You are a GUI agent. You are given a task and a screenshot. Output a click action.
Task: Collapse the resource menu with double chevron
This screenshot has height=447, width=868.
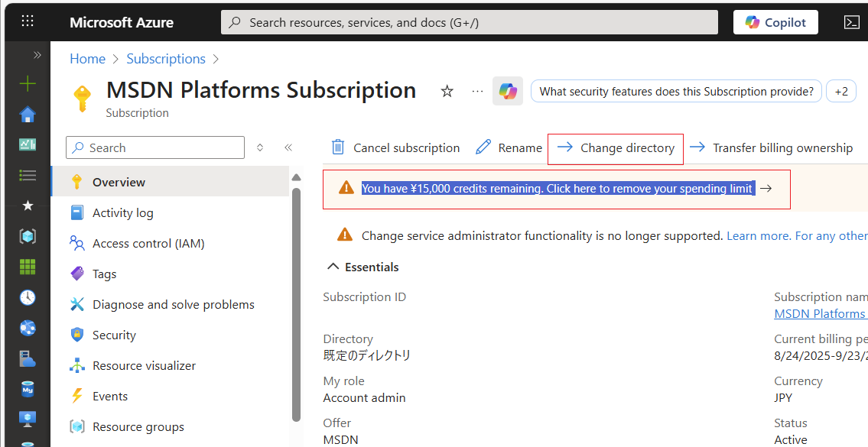pyautogui.click(x=288, y=147)
